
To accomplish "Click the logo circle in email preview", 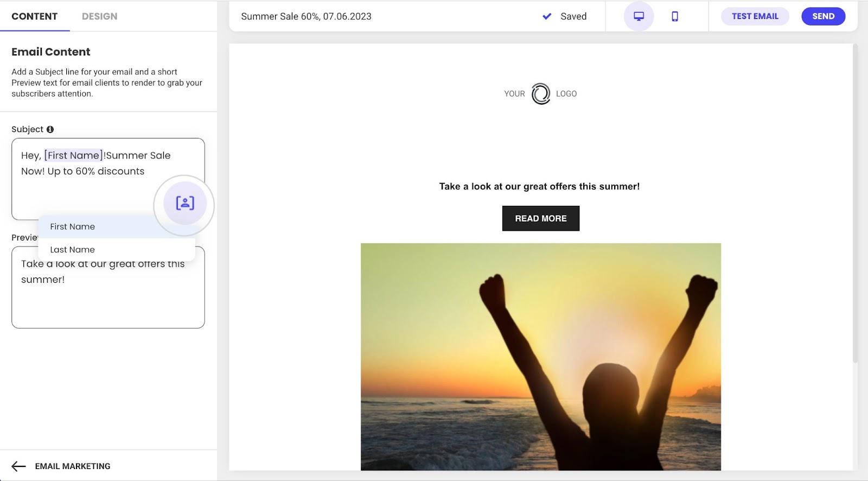I will point(541,94).
